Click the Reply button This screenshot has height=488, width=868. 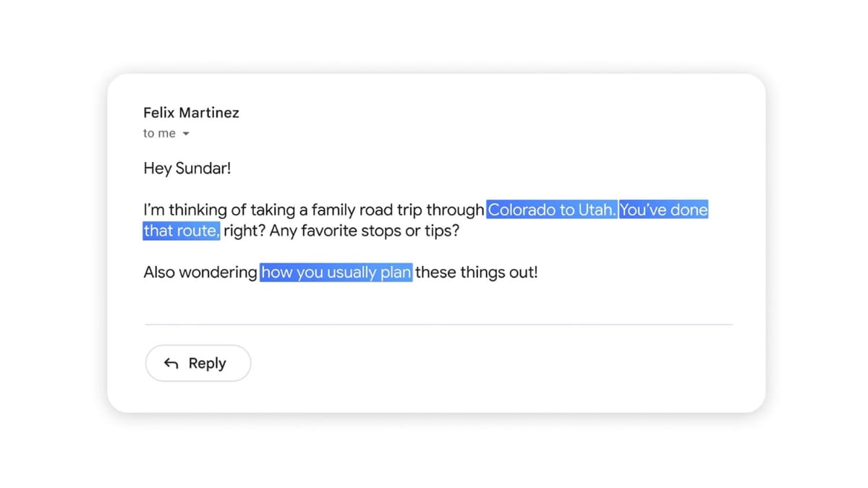point(197,363)
